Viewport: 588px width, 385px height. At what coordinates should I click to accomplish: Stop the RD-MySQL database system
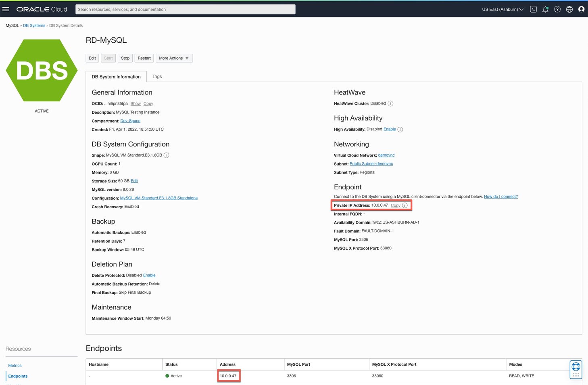click(x=125, y=58)
